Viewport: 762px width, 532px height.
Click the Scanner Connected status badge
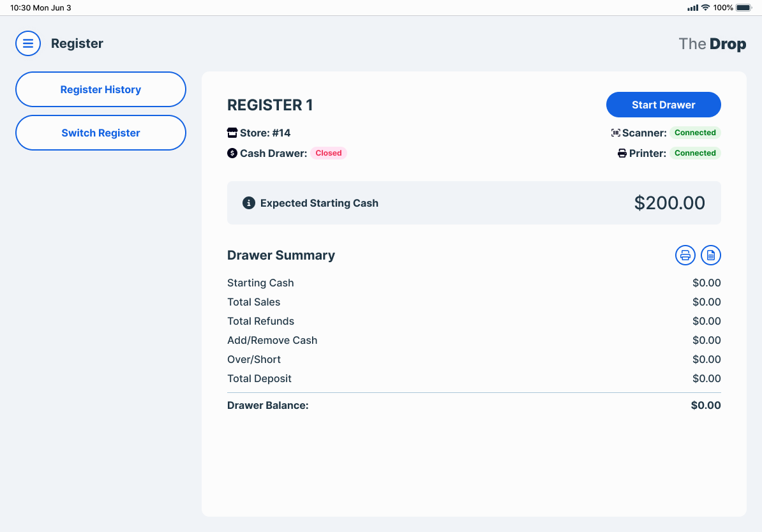click(695, 133)
